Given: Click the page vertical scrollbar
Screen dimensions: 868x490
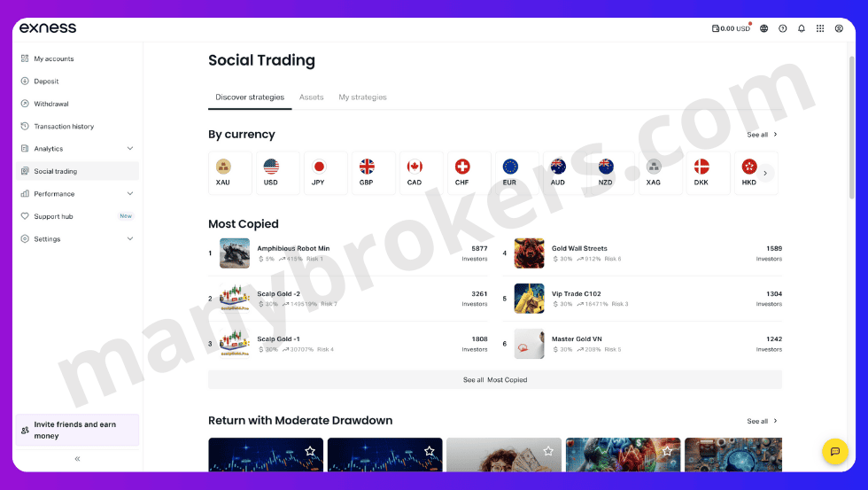Looking at the screenshot, I should click(851, 128).
